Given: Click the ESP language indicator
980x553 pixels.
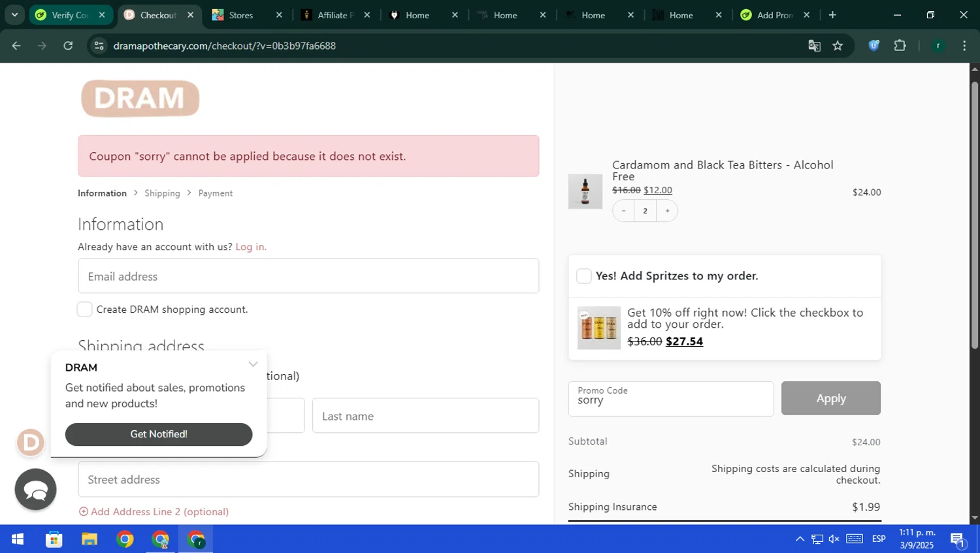Looking at the screenshot, I should point(879,539).
